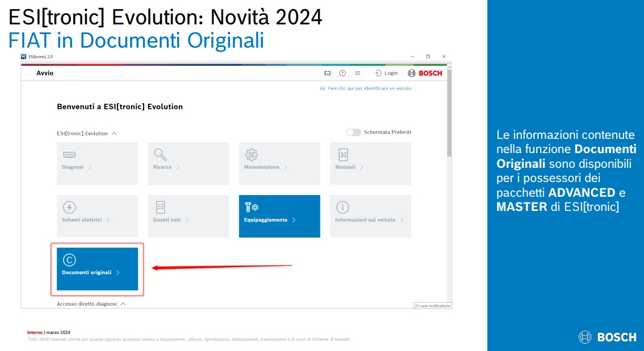Toggle the Schermata Preferiti switch

click(x=353, y=132)
